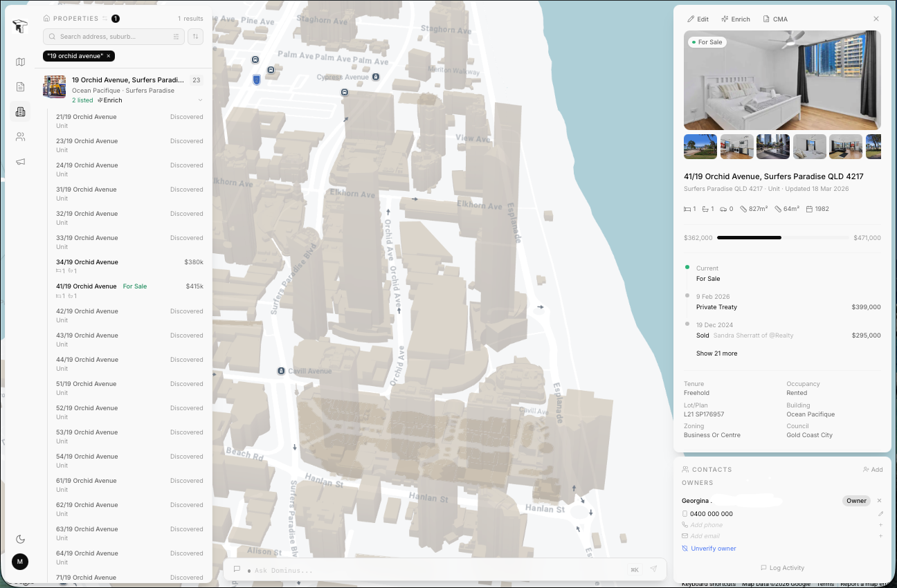Viewport: 897px width, 588px height.
Task: Send the Ask Dominus message icon
Action: coord(653,569)
